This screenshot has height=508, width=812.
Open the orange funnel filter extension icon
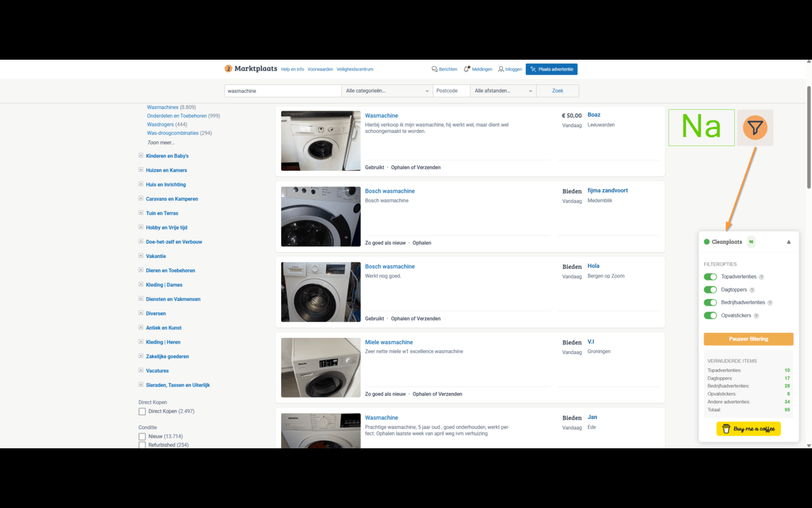(x=754, y=127)
